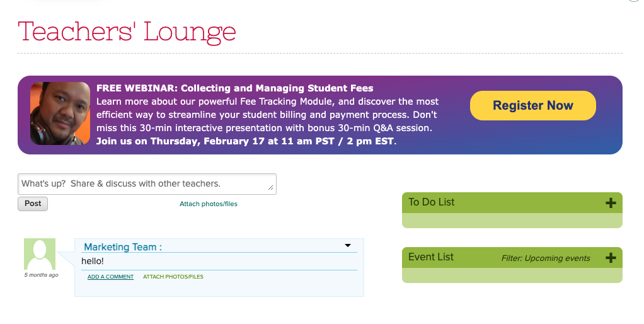Click ATTACH PHOTOS/FILES in the hello post
This screenshot has height=324, width=644.
tap(173, 277)
